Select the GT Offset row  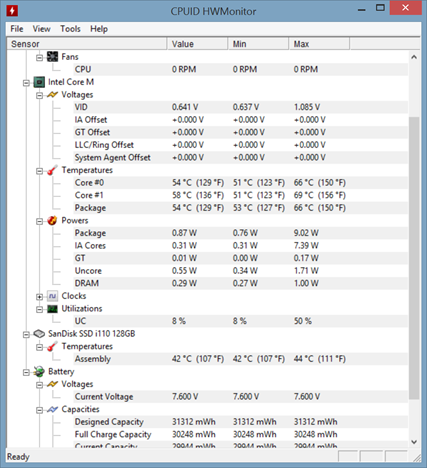click(241, 132)
